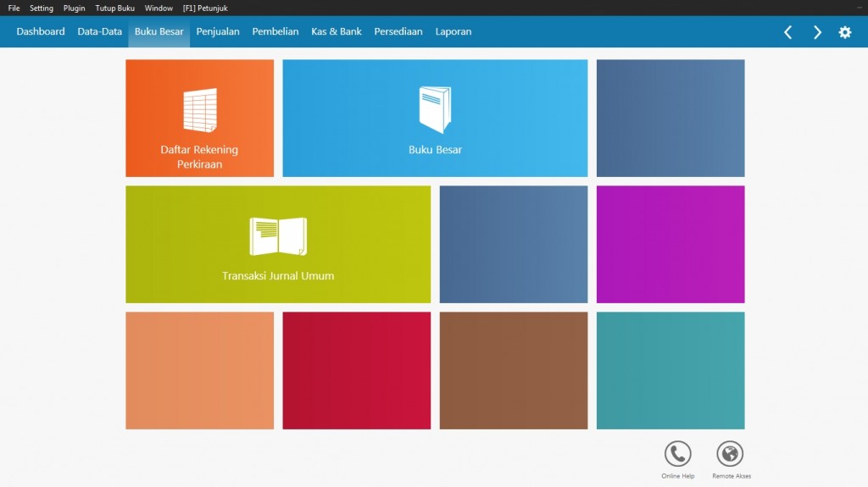Open the Persediaan tab

pyautogui.click(x=398, y=31)
